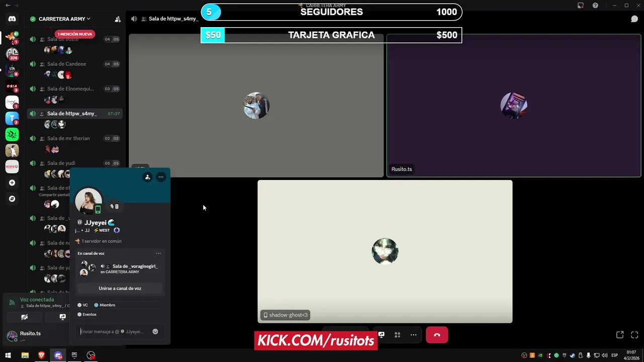Click invite members icon beside CARRETERA ARMY
The width and height of the screenshot is (644, 362).
tap(118, 19)
